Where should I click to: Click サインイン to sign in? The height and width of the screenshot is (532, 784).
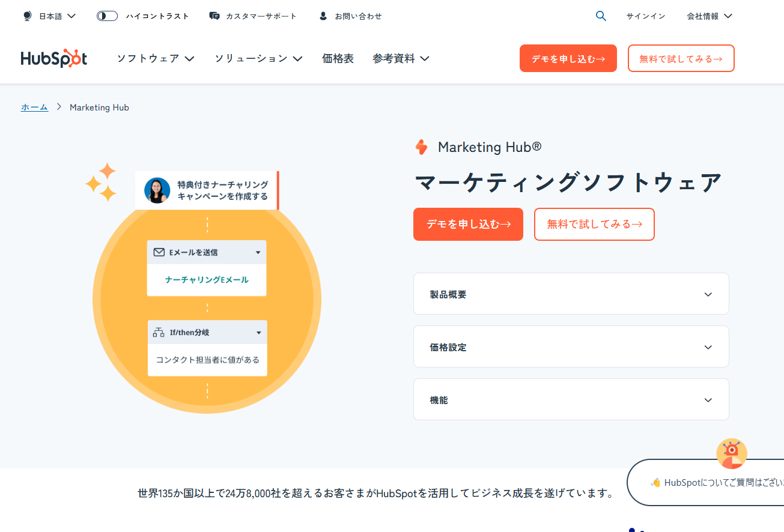click(x=646, y=16)
